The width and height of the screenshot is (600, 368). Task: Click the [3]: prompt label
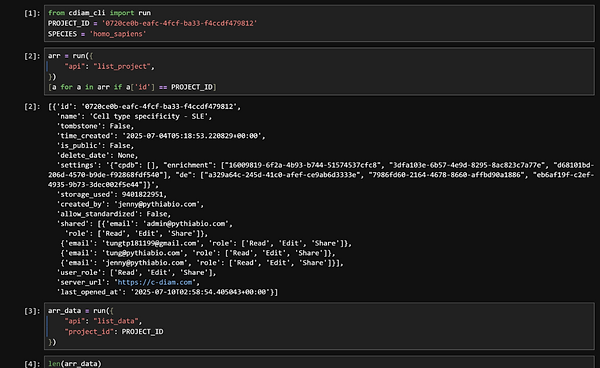[32, 311]
